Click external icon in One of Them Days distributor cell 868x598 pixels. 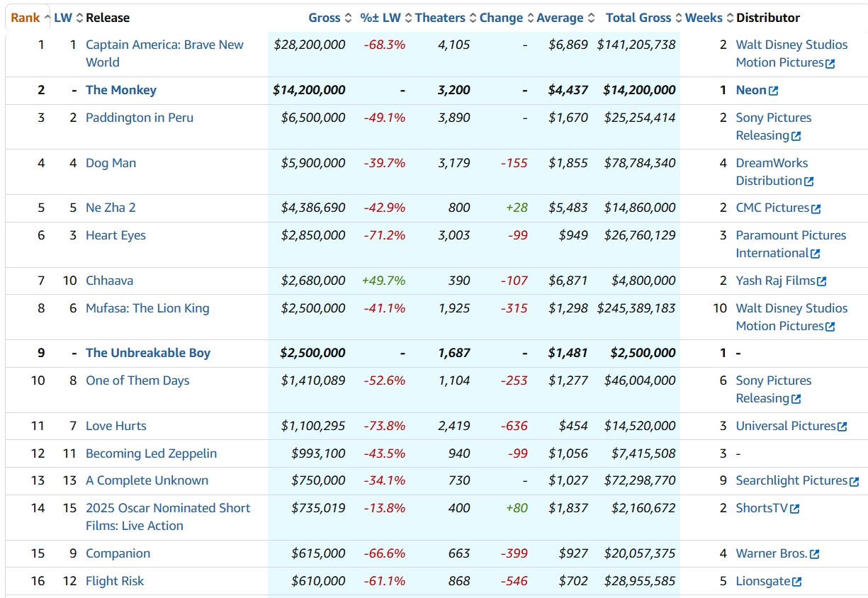tap(796, 399)
